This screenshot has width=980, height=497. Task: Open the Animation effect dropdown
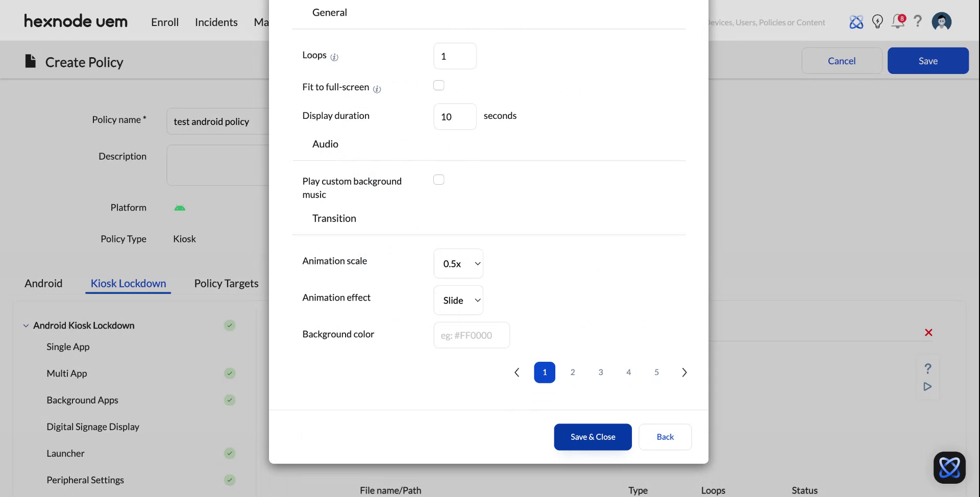tap(458, 300)
